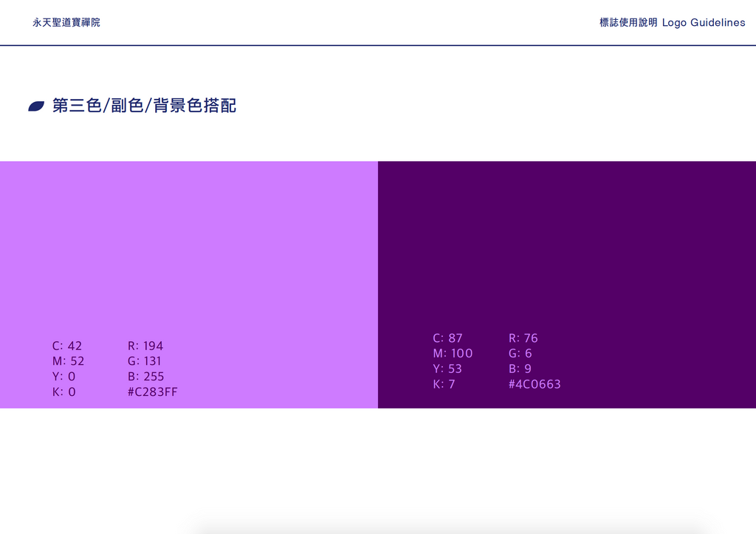The width and height of the screenshot is (756, 534).
Task: Click the dark blue leaf icon beside heading
Action: click(x=36, y=106)
